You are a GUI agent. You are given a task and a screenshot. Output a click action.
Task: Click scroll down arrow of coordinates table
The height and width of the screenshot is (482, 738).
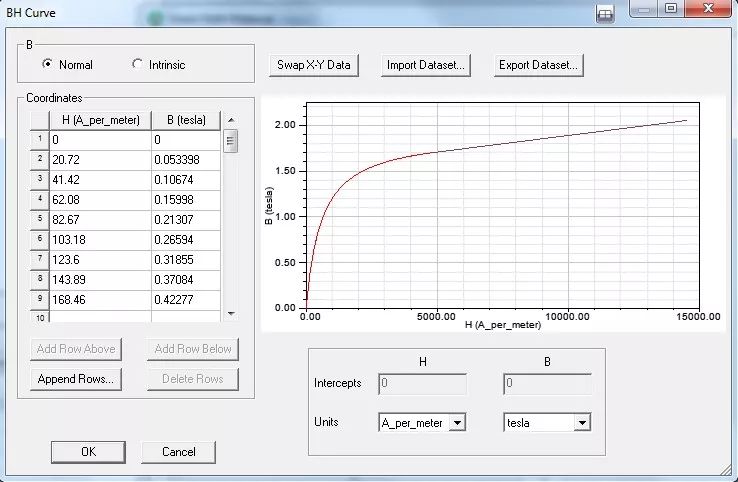click(x=231, y=313)
